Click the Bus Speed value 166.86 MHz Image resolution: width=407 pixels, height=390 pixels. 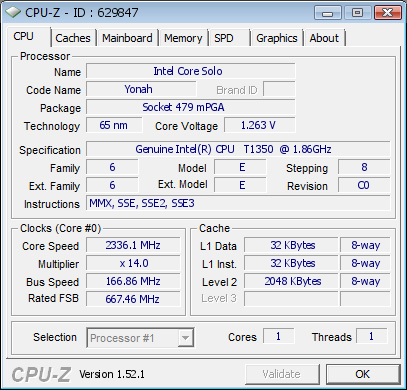[133, 281]
